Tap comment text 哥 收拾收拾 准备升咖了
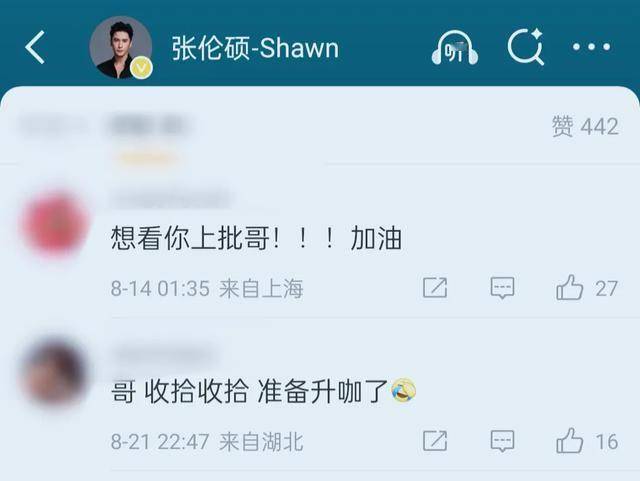 point(263,391)
